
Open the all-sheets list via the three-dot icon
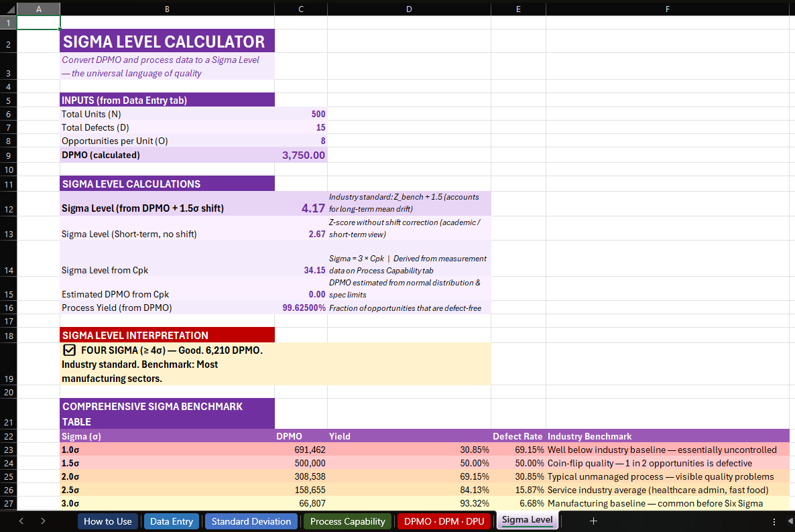click(774, 521)
